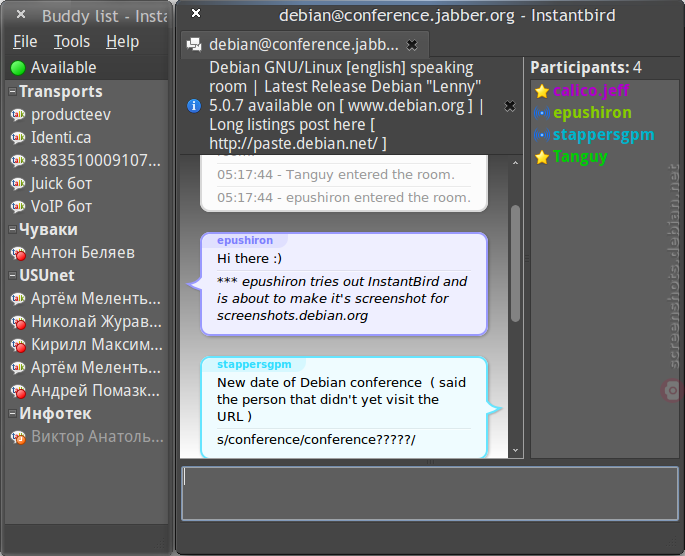
Task: Click 'epushiron entered the room' log line
Action: click(344, 198)
